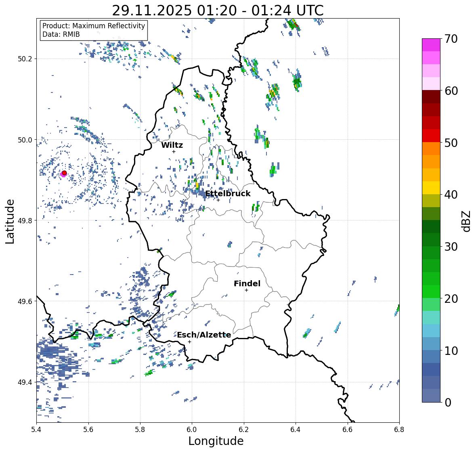The image size is (476, 451).
Task: Click the Wiltz plus marker
Action: point(174,151)
